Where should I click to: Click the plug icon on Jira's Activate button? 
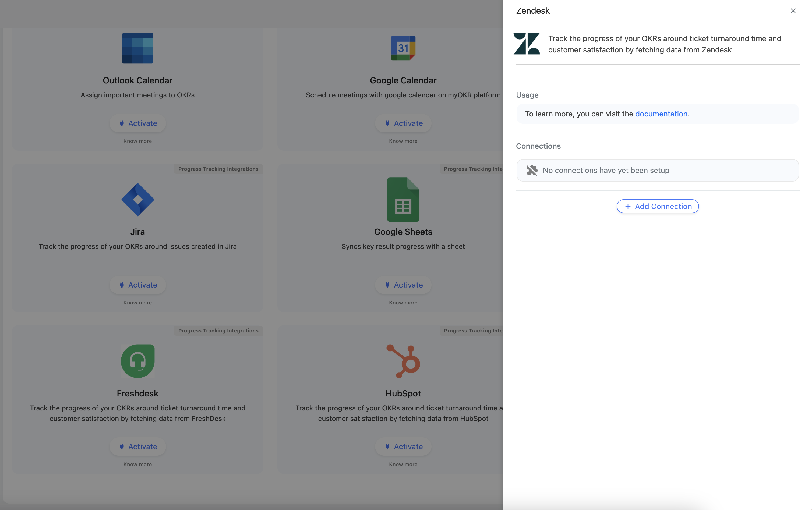point(122,285)
